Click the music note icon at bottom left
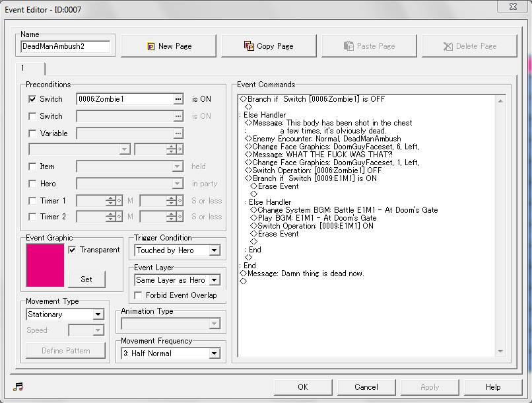The height and width of the screenshot is (403, 532). pyautogui.click(x=18, y=387)
